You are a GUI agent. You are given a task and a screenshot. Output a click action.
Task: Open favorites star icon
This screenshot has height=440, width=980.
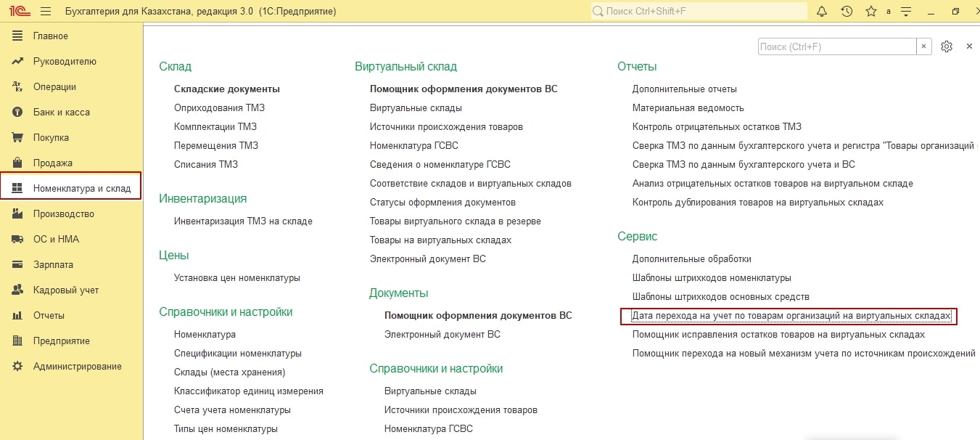coord(870,12)
